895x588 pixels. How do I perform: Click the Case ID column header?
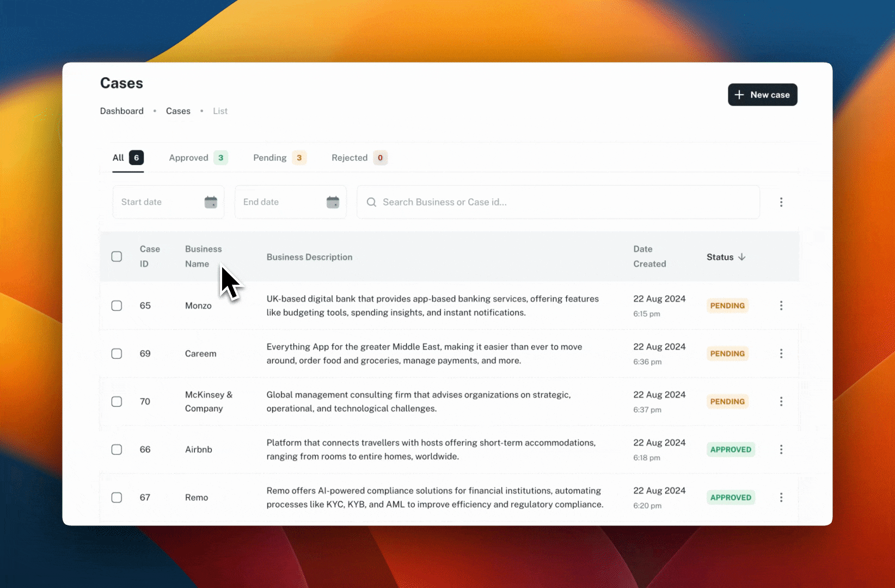pyautogui.click(x=150, y=256)
